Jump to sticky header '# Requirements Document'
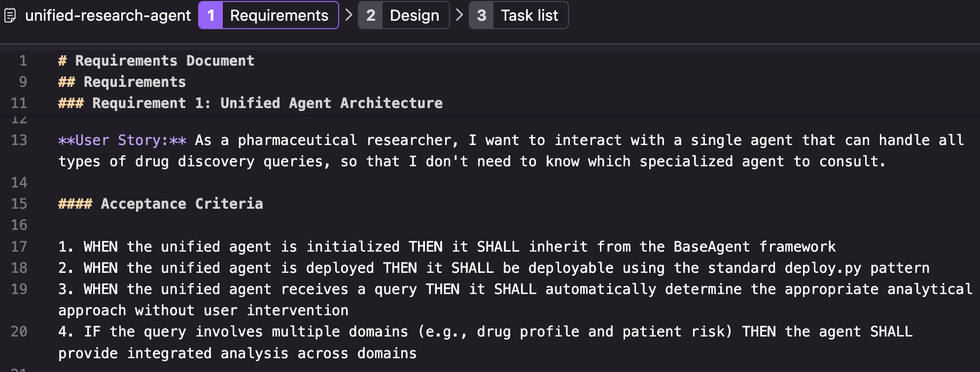Screen dimensions: 980x372 (x=156, y=61)
